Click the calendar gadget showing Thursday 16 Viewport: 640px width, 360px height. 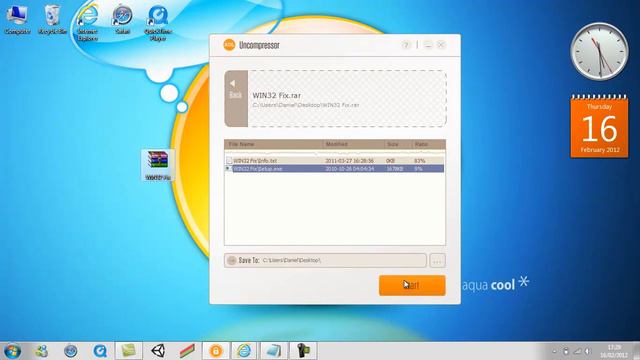click(599, 127)
